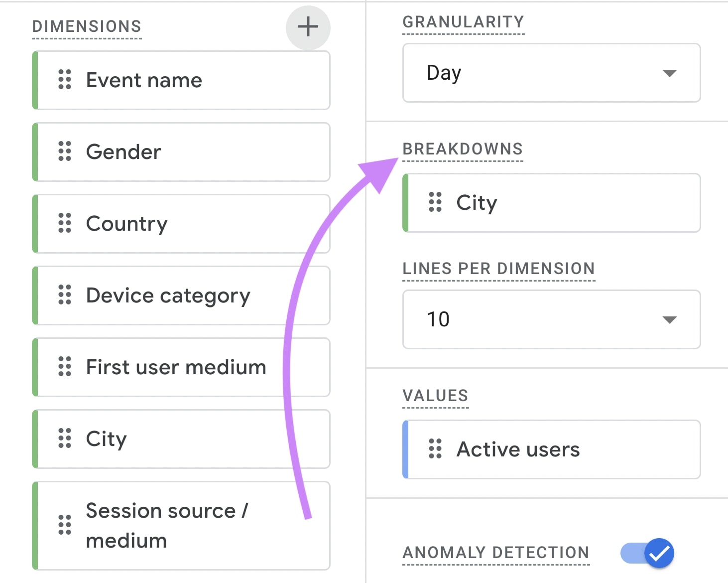Viewport: 728px width, 583px height.
Task: Click the Breakdowns section label
Action: [x=463, y=148]
